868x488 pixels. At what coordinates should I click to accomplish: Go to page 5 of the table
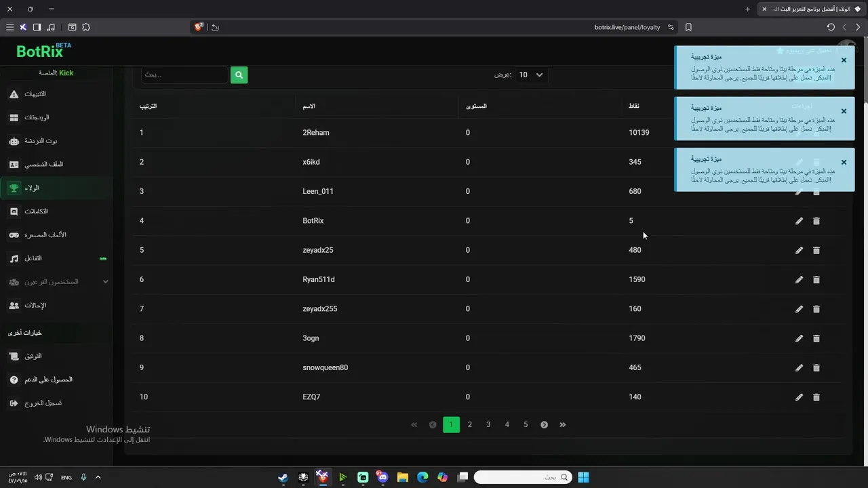(526, 424)
